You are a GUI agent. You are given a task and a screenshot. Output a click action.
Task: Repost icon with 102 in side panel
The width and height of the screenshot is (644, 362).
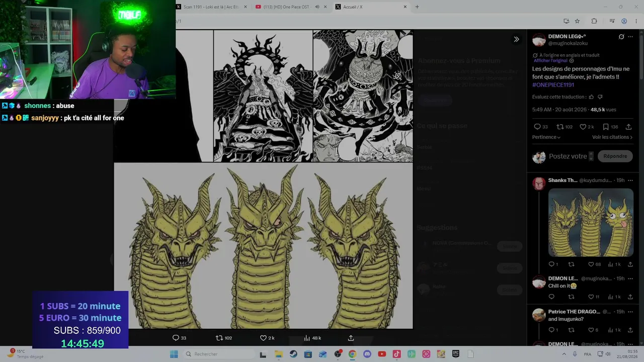[x=565, y=127]
